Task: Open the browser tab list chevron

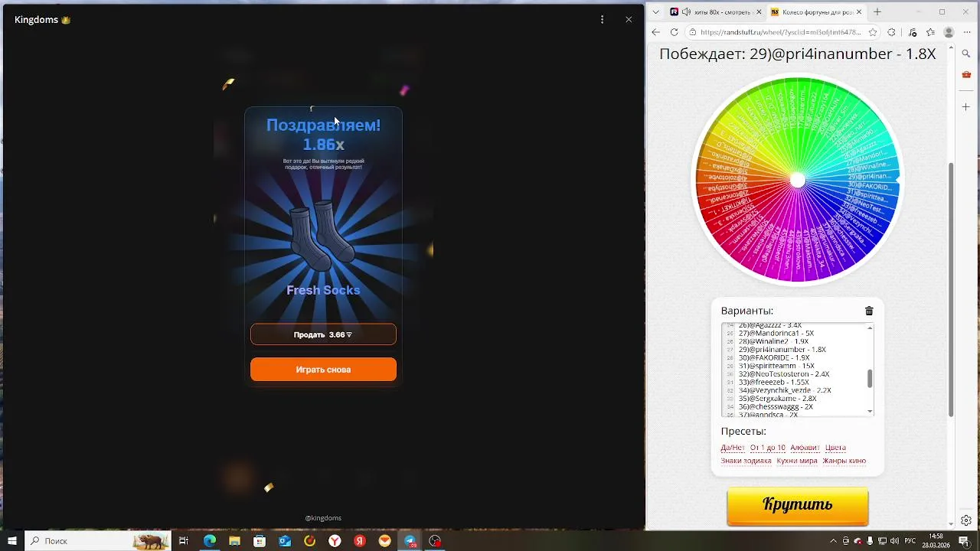Action: click(655, 11)
